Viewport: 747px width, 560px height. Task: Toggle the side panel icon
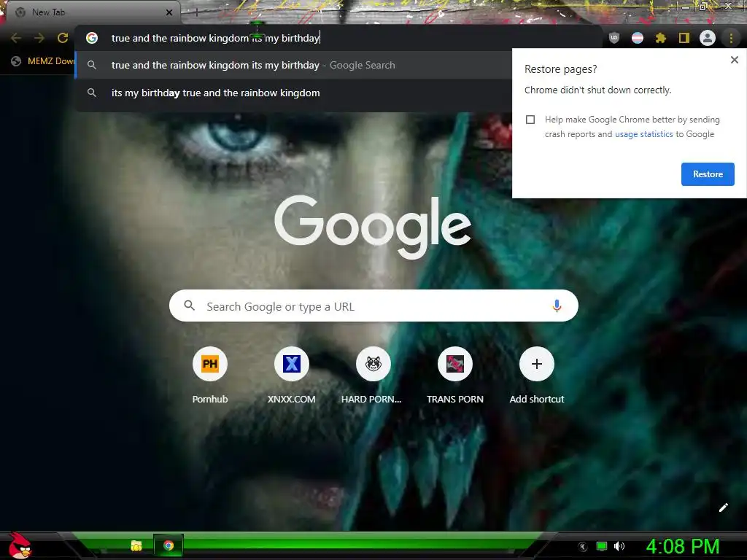coord(684,38)
